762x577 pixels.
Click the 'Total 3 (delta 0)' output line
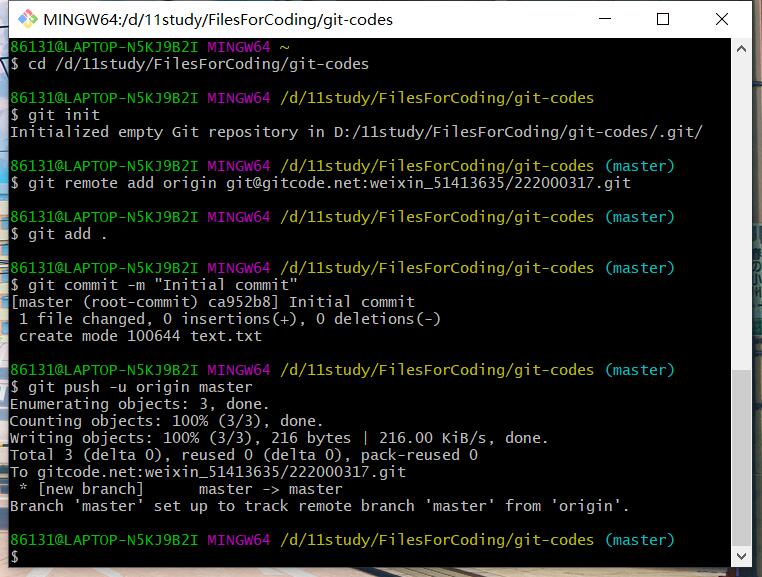pos(244,455)
